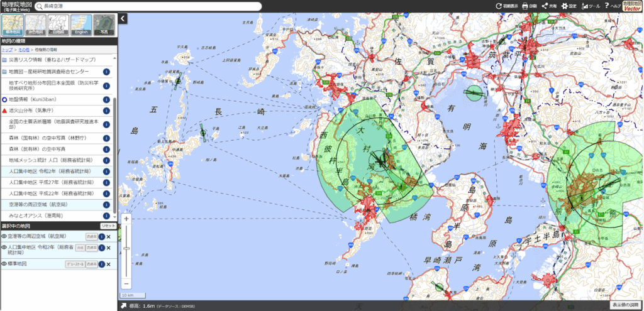
Task: Hide the selected 人口集中地区 令和2年 layer
Action: tap(4, 248)
